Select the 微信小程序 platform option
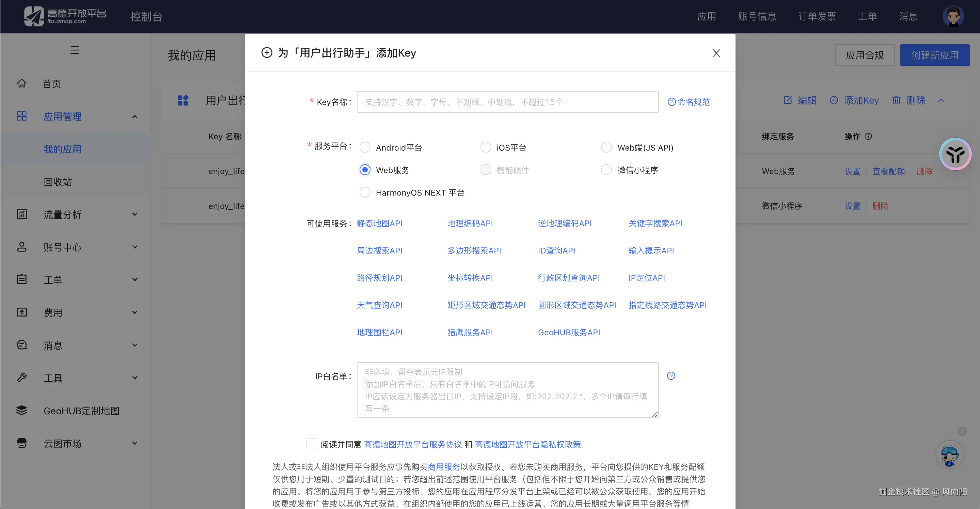Screen dimensions: 980x509 [606, 170]
